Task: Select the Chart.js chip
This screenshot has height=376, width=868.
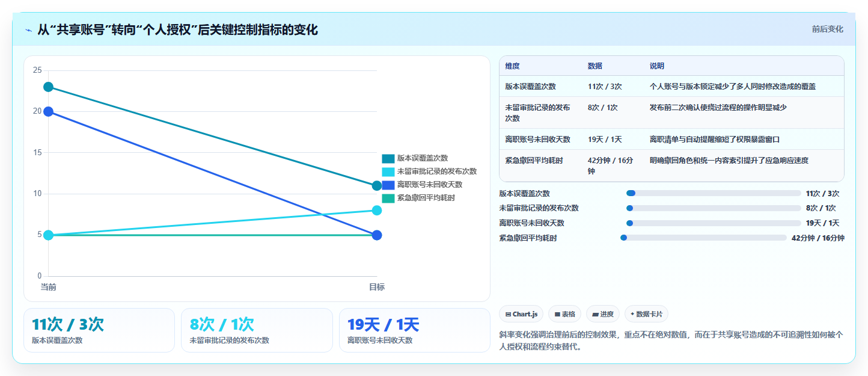Action: click(x=521, y=314)
